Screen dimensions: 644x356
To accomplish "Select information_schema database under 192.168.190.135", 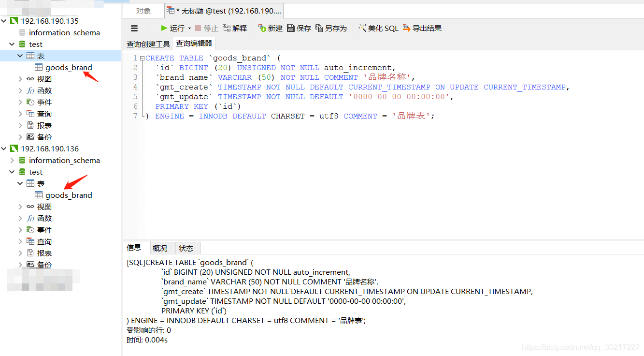I will (x=64, y=33).
